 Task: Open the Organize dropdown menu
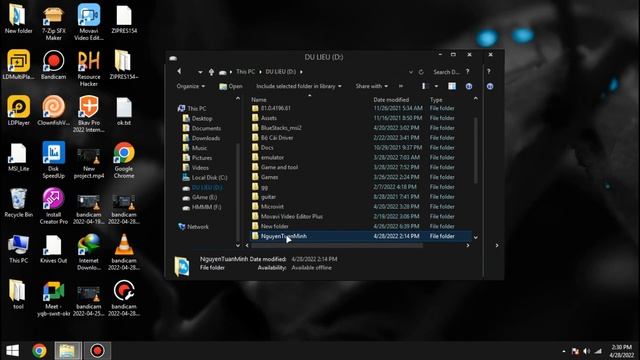[x=191, y=86]
